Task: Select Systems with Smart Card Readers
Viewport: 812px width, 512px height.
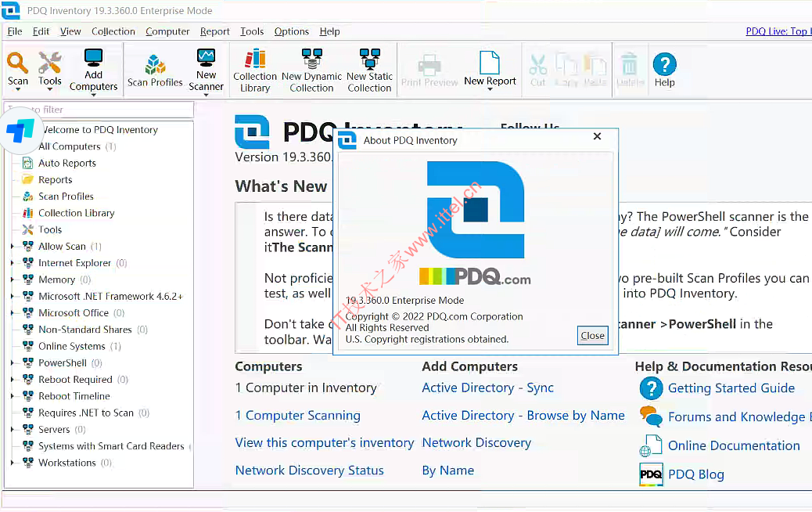Action: pyautogui.click(x=111, y=446)
